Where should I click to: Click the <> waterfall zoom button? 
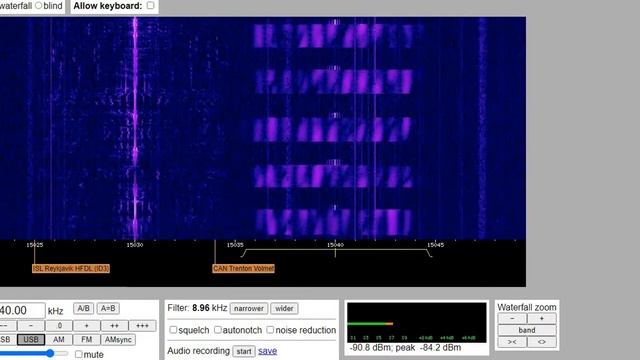coord(542,342)
